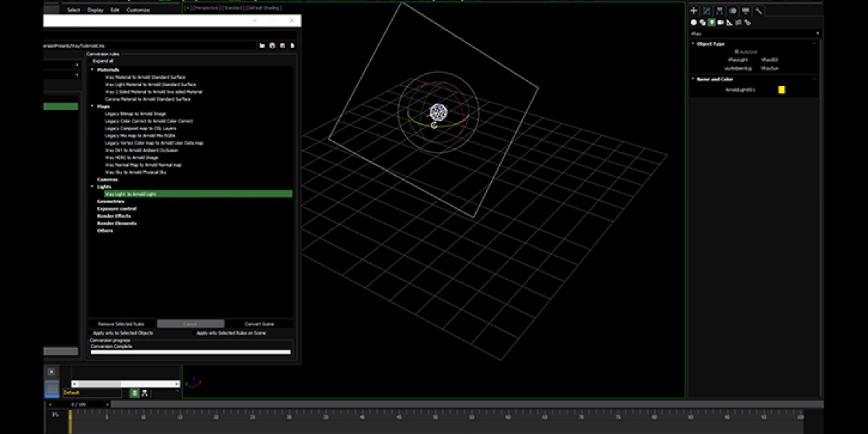Collapse the Maps rules group

click(x=93, y=106)
